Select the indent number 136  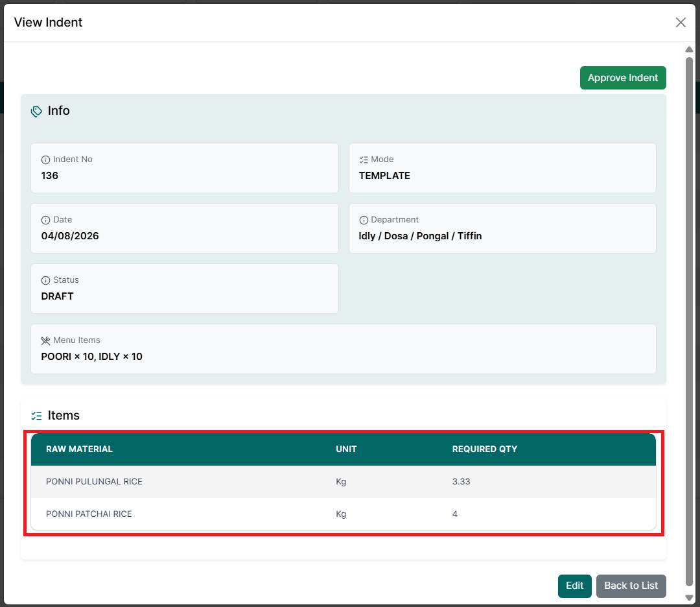(49, 176)
